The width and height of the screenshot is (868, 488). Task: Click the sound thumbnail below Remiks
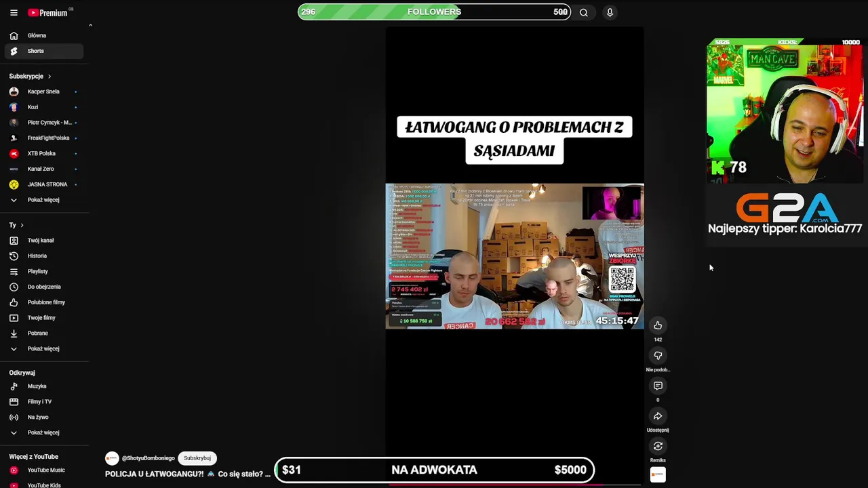[x=658, y=474]
